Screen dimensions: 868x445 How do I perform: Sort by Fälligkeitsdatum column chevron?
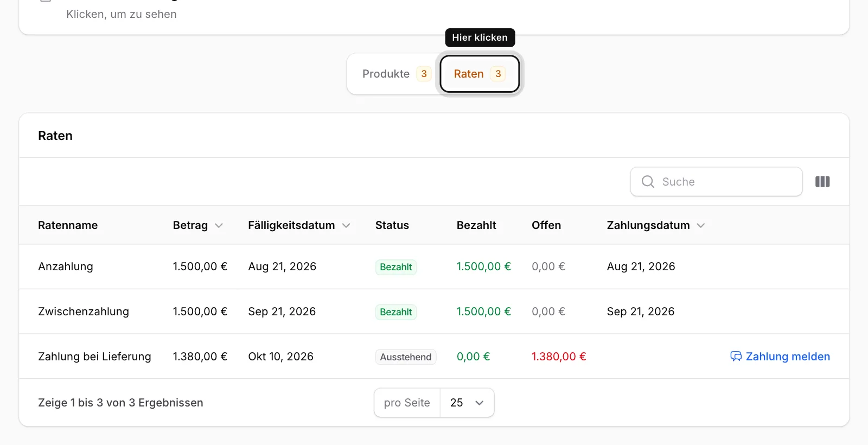[346, 226]
